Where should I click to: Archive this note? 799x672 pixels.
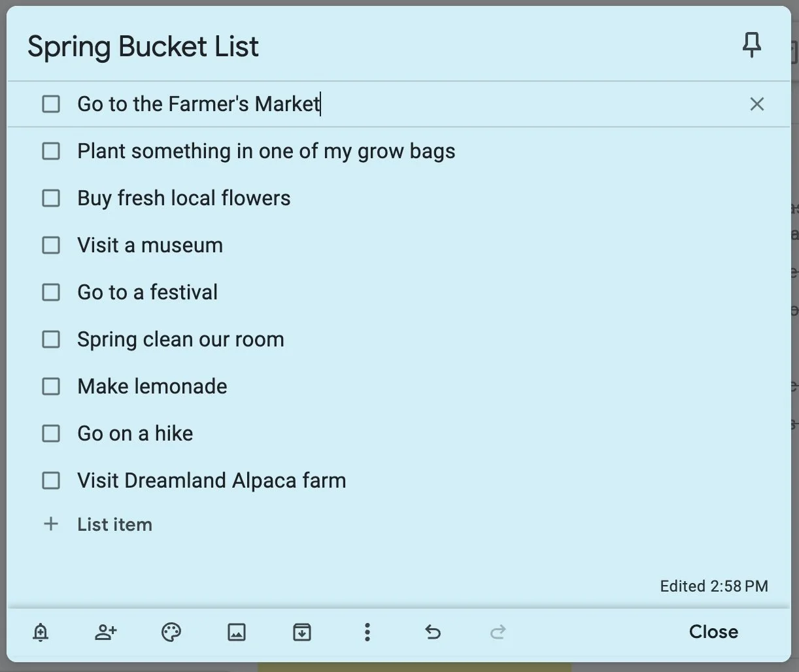302,632
